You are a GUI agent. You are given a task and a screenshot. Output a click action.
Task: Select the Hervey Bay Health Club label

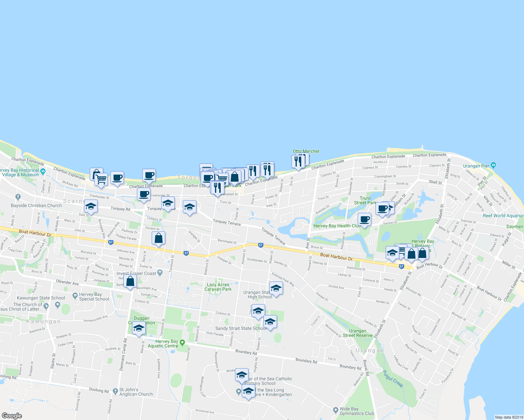coord(337,226)
